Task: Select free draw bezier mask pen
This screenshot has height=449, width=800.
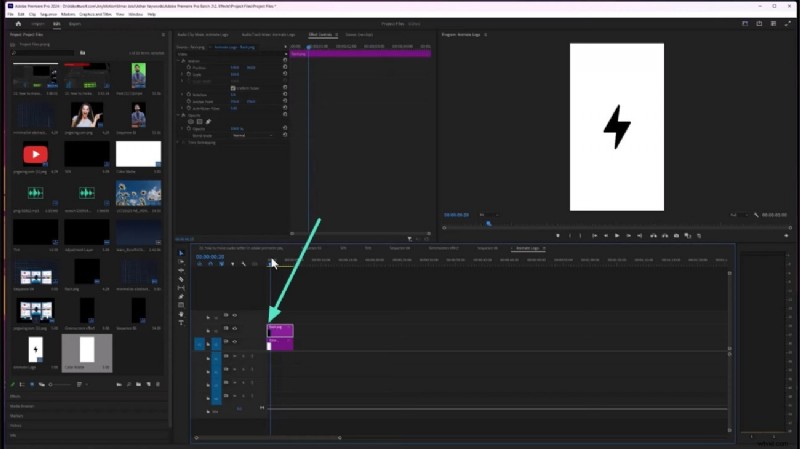Action: click(x=208, y=121)
